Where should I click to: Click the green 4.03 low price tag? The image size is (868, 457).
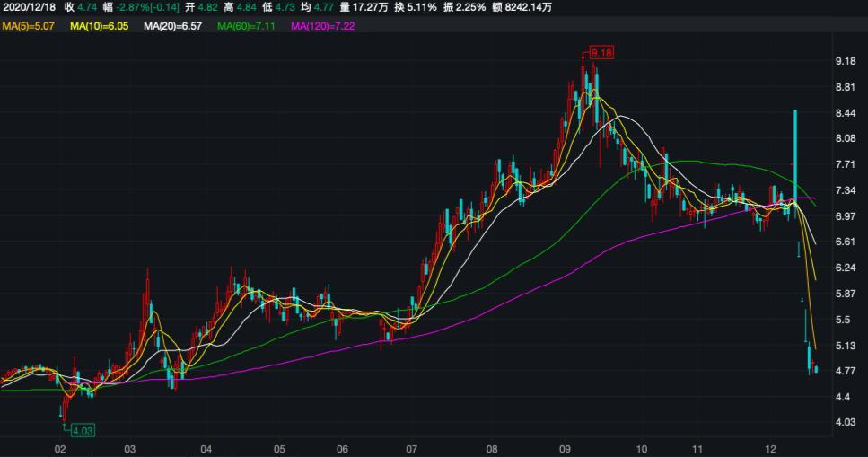click(x=83, y=430)
